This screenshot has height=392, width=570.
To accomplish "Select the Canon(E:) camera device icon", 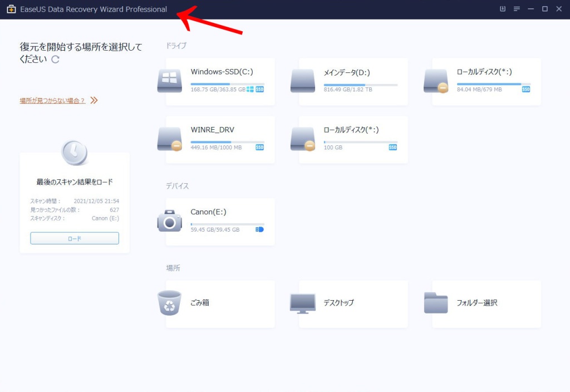I will point(169,220).
